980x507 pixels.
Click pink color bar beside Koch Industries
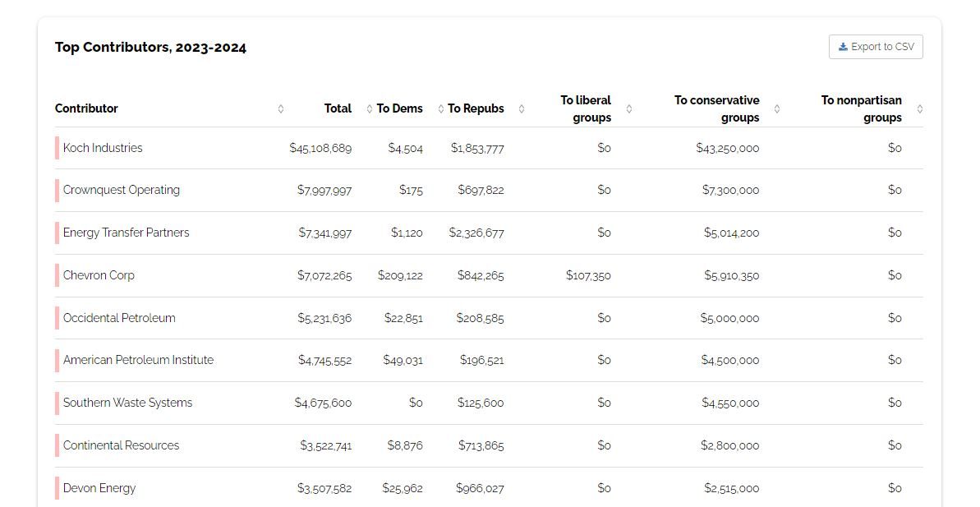coord(58,148)
